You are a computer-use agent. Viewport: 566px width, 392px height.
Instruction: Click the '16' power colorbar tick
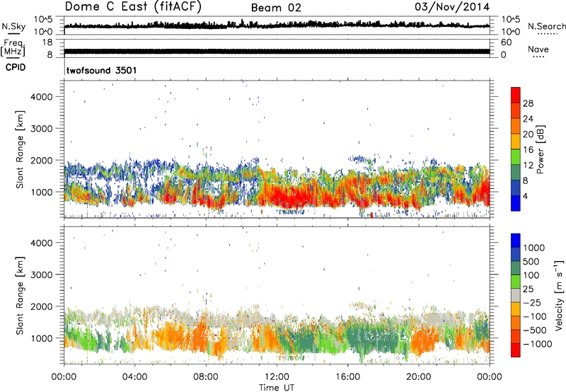point(528,150)
